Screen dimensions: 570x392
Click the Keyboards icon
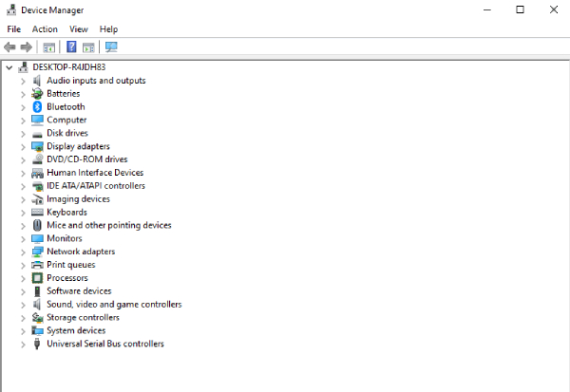pyautogui.click(x=37, y=213)
